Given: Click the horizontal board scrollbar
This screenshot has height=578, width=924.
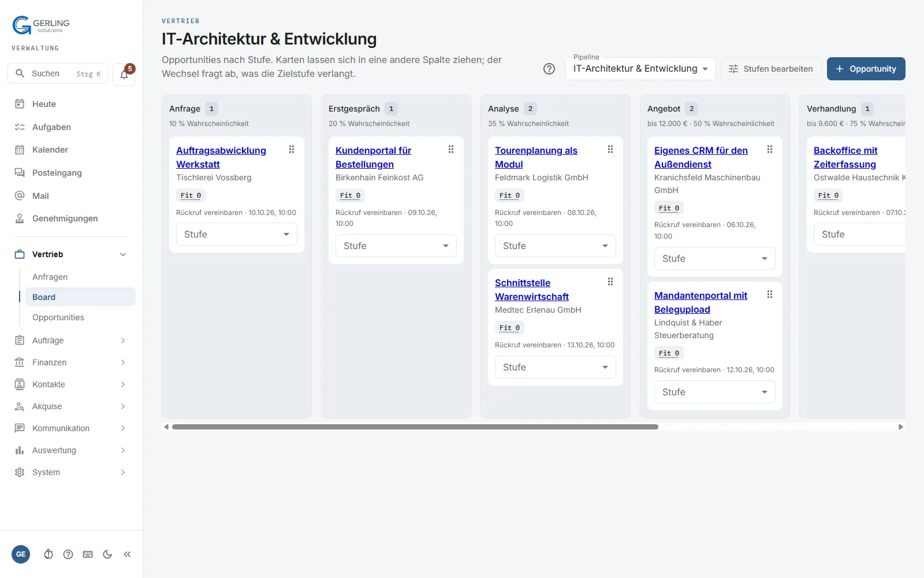Looking at the screenshot, I should (x=415, y=427).
